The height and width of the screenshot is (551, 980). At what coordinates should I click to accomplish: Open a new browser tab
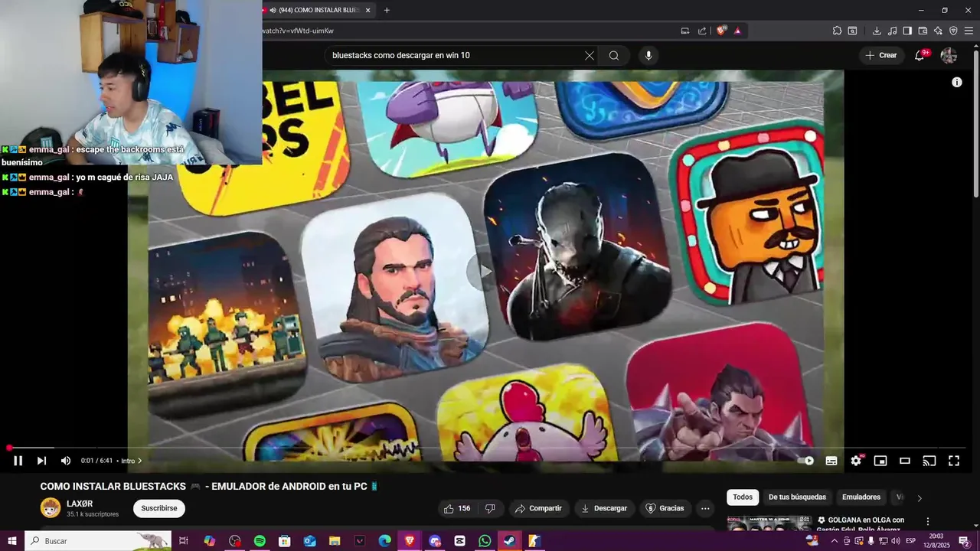pyautogui.click(x=387, y=10)
